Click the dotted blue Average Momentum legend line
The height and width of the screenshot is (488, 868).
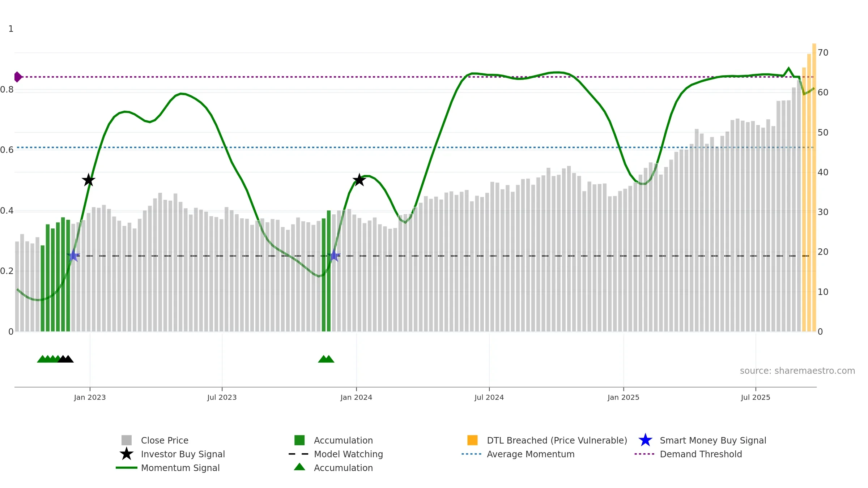pyautogui.click(x=472, y=454)
